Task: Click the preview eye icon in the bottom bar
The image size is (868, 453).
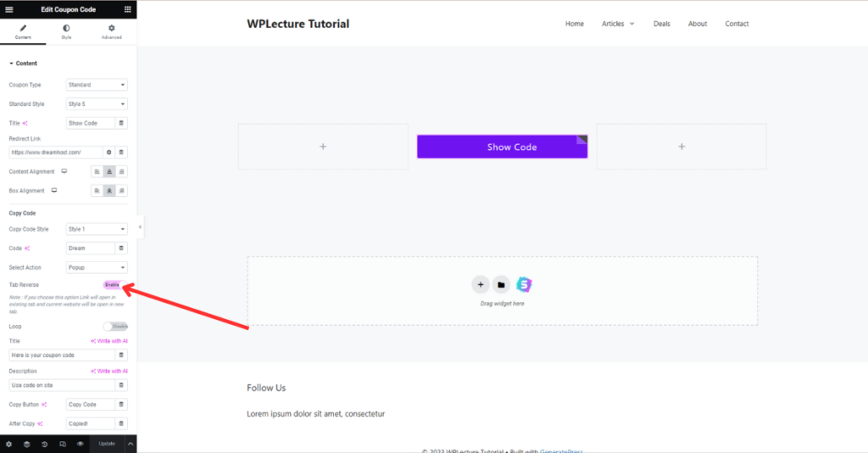Action: click(81, 445)
